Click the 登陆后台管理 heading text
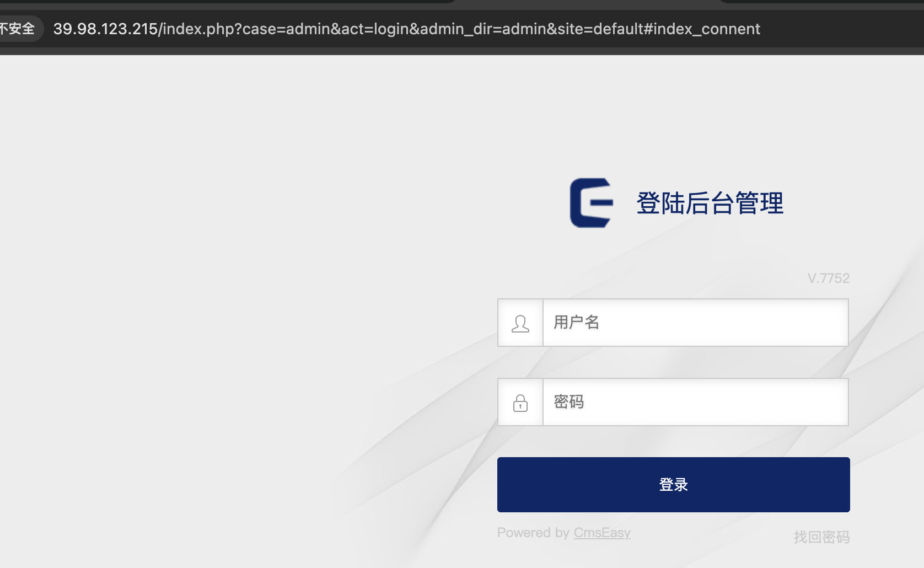The height and width of the screenshot is (568, 924). 710,203
